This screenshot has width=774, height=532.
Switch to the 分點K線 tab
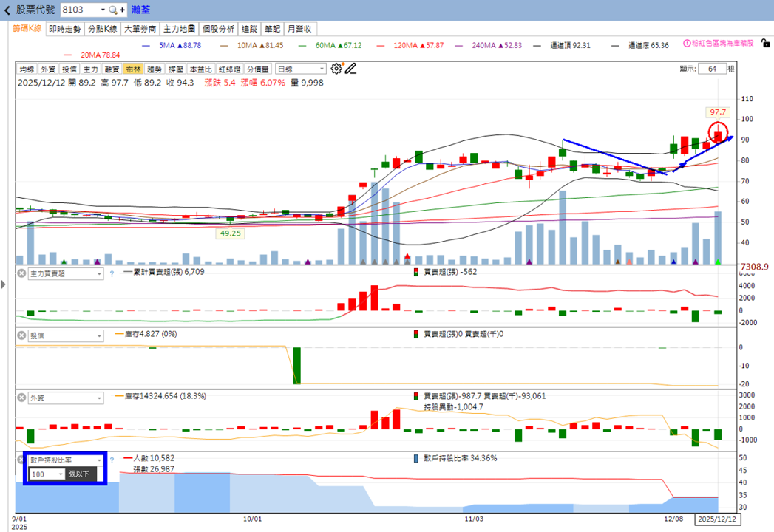tap(102, 29)
